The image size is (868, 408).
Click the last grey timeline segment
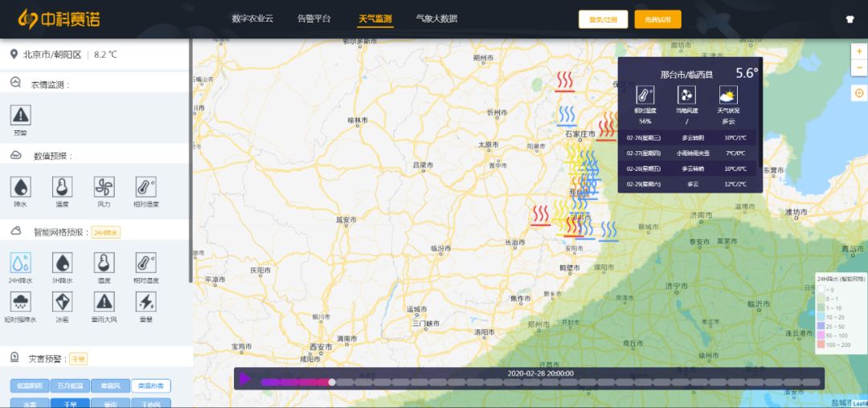pos(811,382)
